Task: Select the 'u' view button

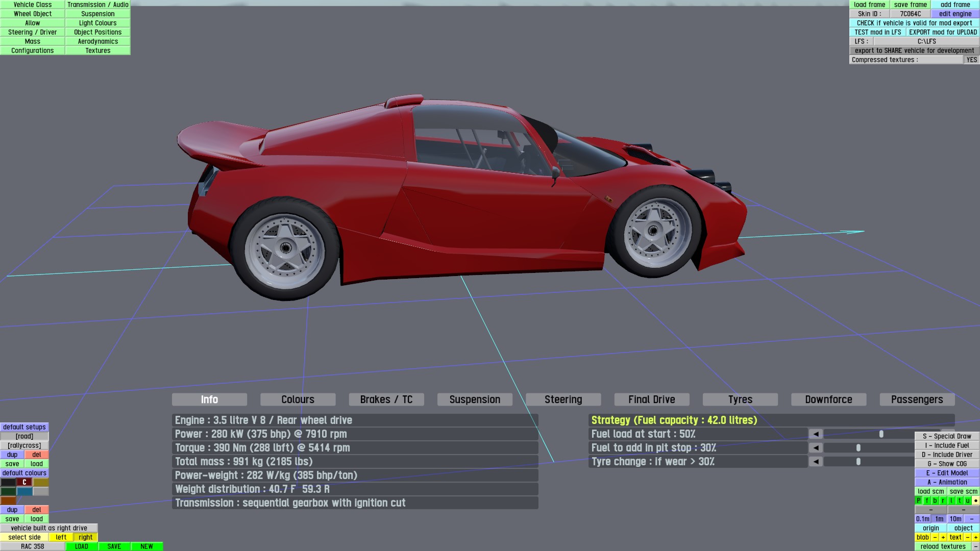Action: click(x=967, y=500)
